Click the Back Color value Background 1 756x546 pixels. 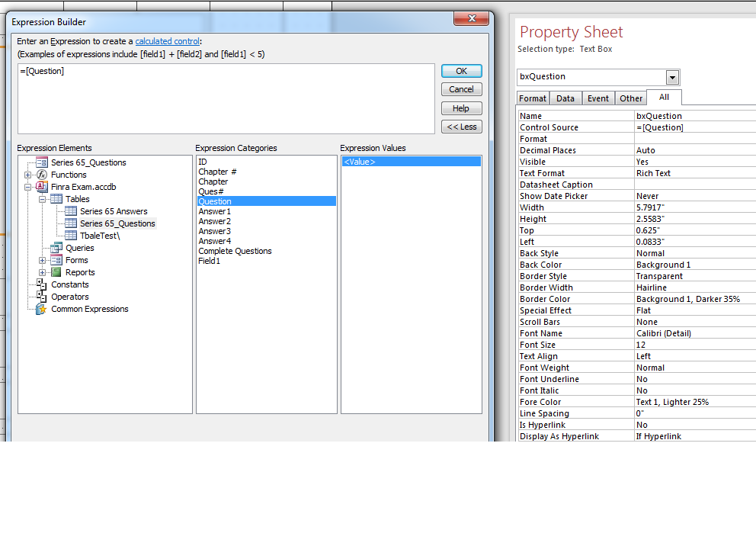(695, 265)
